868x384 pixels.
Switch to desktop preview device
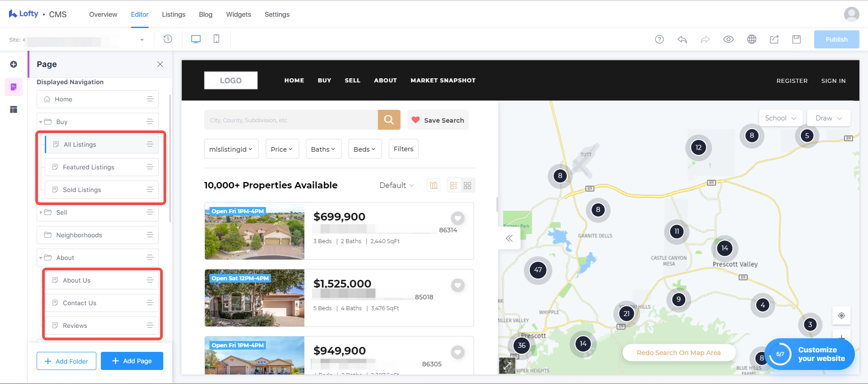pyautogui.click(x=196, y=39)
